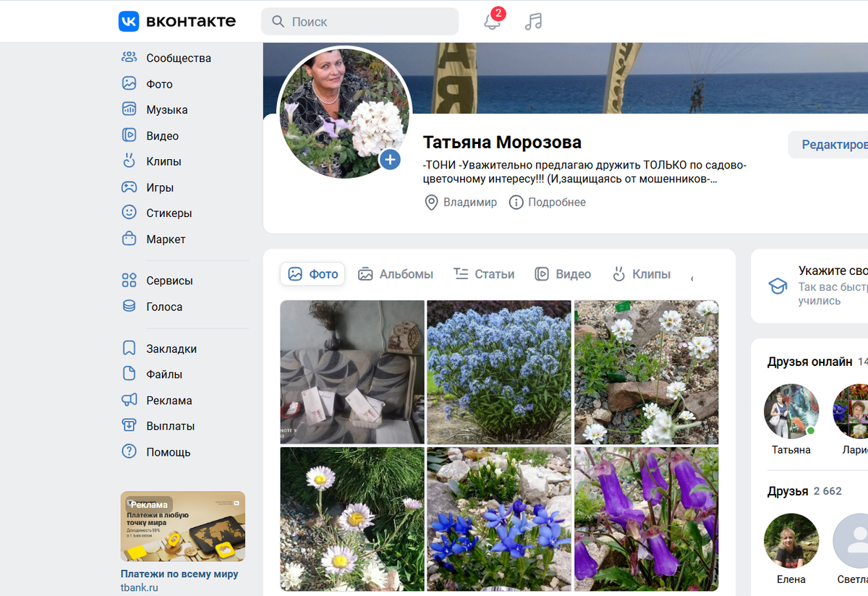868x596 pixels.
Task: Click the Реклама megaphone icon
Action: (x=129, y=400)
